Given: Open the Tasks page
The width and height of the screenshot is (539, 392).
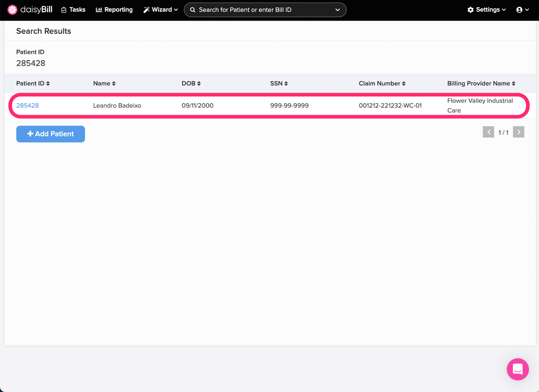Looking at the screenshot, I should point(73,10).
